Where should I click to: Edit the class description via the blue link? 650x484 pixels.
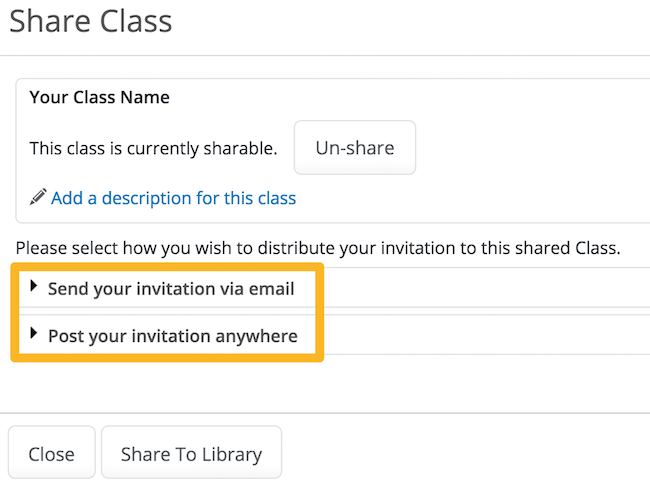(x=173, y=198)
